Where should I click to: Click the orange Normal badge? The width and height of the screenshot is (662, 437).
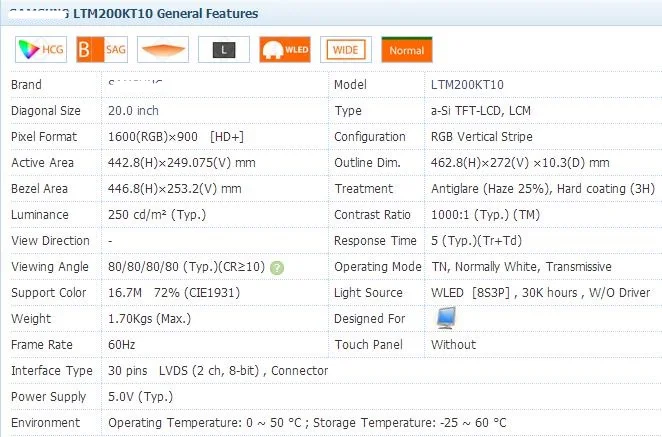[x=407, y=50]
